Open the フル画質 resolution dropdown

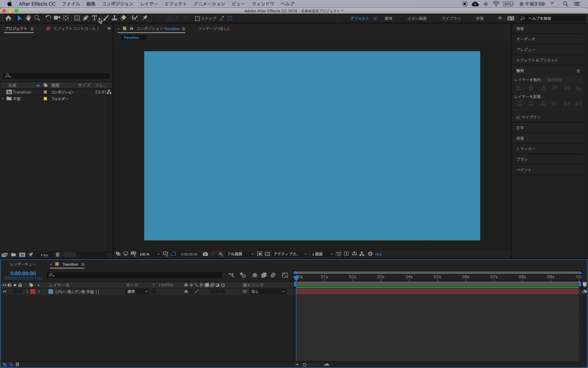click(240, 254)
